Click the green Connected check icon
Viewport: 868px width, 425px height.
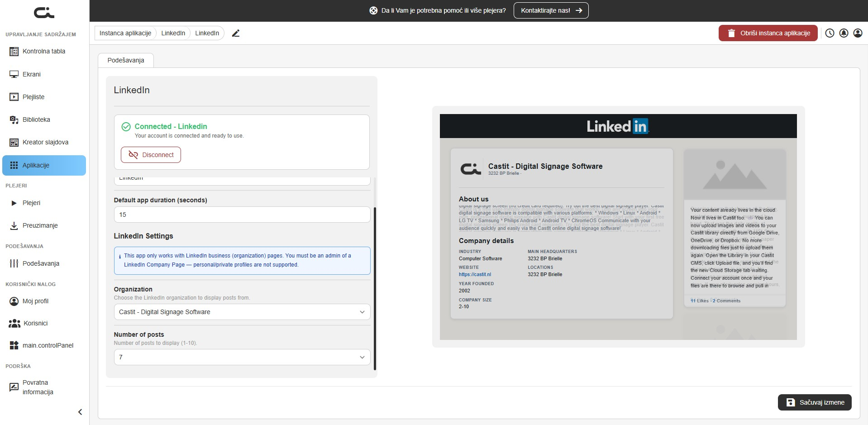click(126, 127)
